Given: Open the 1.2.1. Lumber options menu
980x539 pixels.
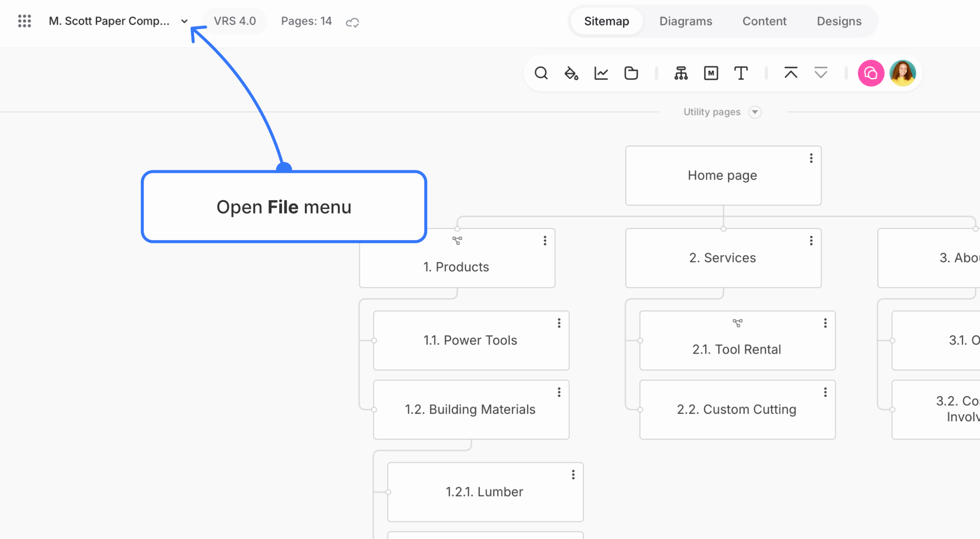Looking at the screenshot, I should point(573,475).
